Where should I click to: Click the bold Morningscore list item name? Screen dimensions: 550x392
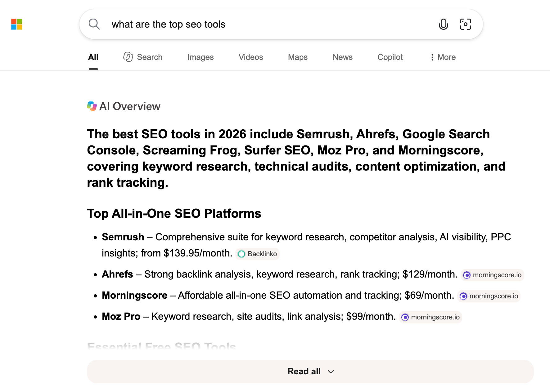134,295
